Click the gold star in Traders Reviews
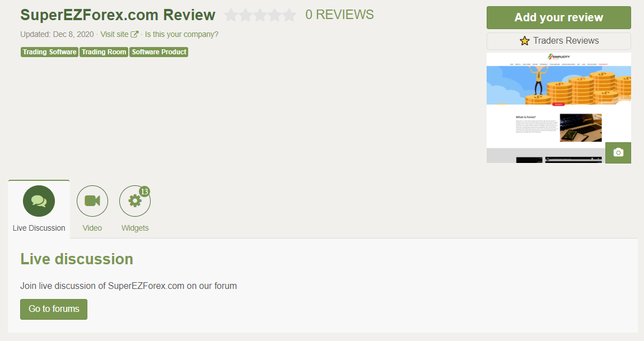This screenshot has width=644, height=341. click(525, 41)
